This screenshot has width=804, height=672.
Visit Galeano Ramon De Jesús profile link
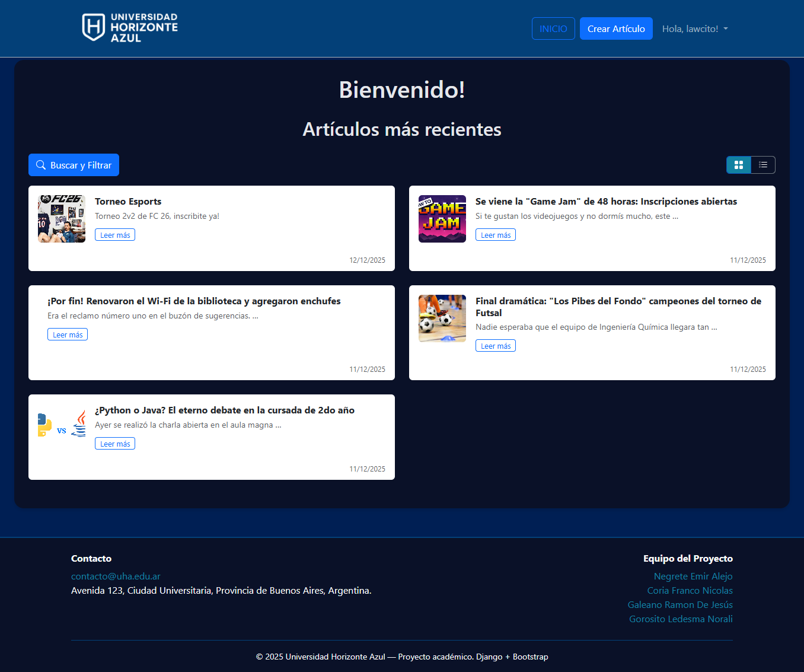click(x=680, y=604)
